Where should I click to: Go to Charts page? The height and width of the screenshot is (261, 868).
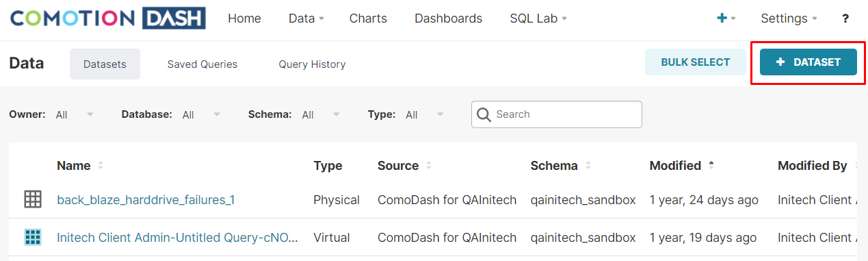point(368,18)
